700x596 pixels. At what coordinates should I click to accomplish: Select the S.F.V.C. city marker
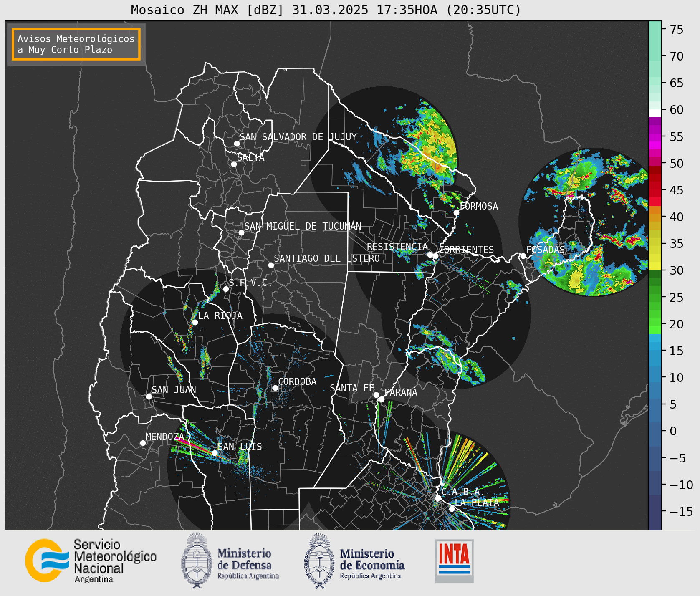click(x=226, y=289)
